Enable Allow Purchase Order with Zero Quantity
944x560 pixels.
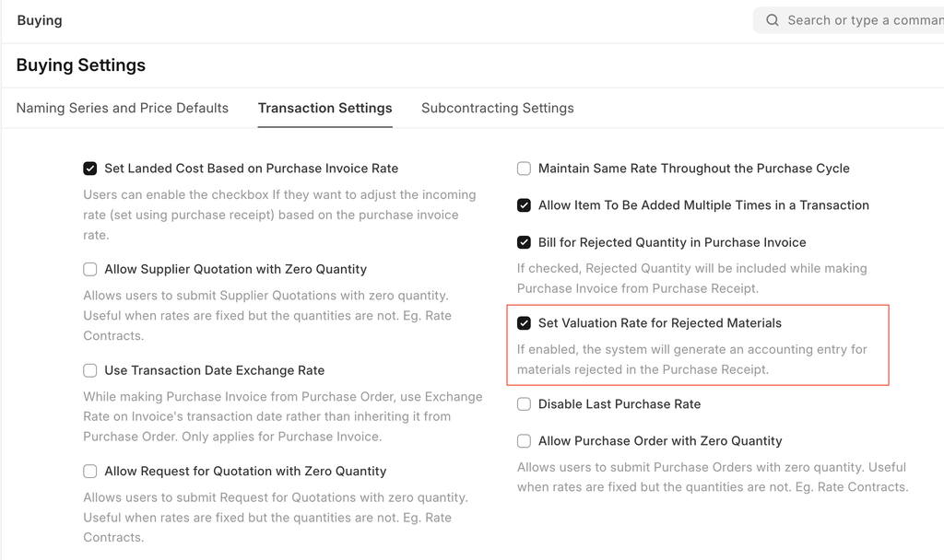(524, 441)
